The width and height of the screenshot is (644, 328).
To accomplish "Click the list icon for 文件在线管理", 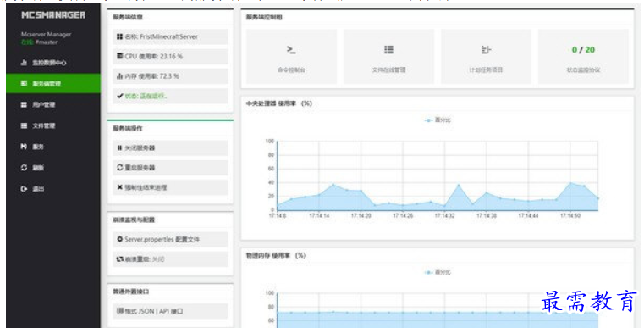I will point(388,50).
